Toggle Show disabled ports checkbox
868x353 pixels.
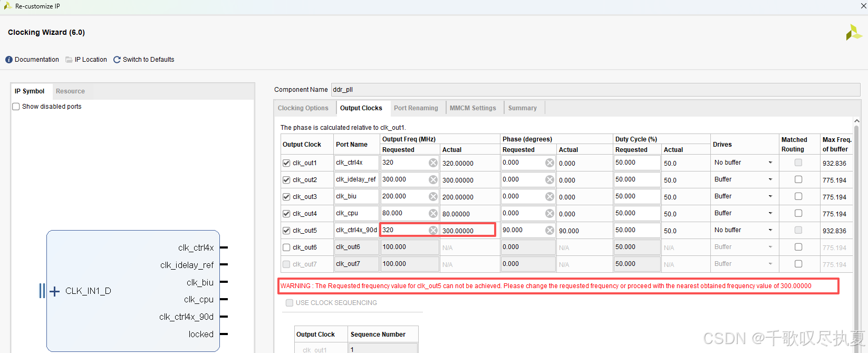point(16,107)
